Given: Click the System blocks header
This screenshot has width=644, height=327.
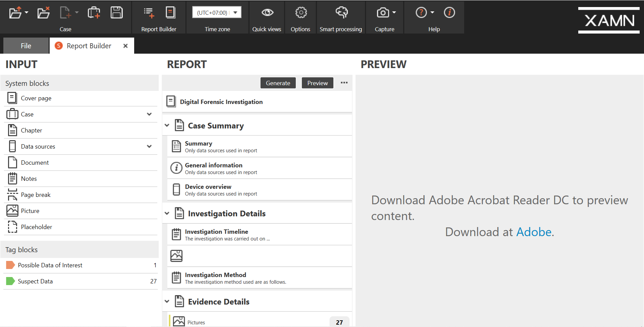Looking at the screenshot, I should [79, 83].
